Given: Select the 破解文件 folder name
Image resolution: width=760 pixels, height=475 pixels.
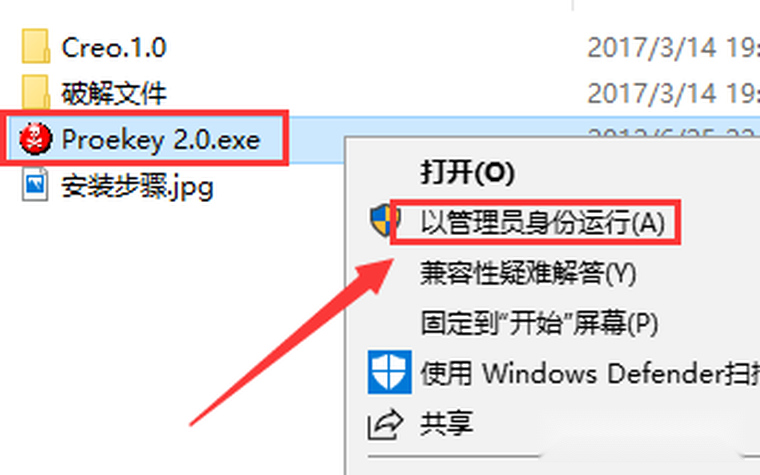Looking at the screenshot, I should [114, 93].
